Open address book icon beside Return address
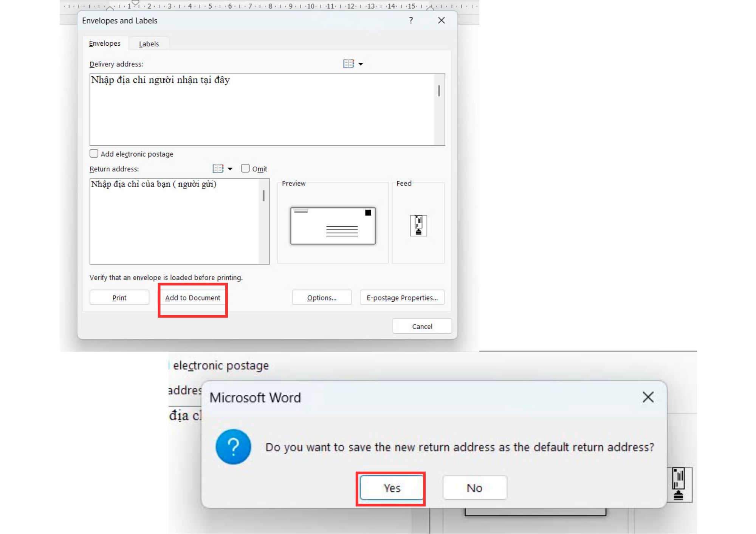This screenshot has width=756, height=534. [x=218, y=168]
